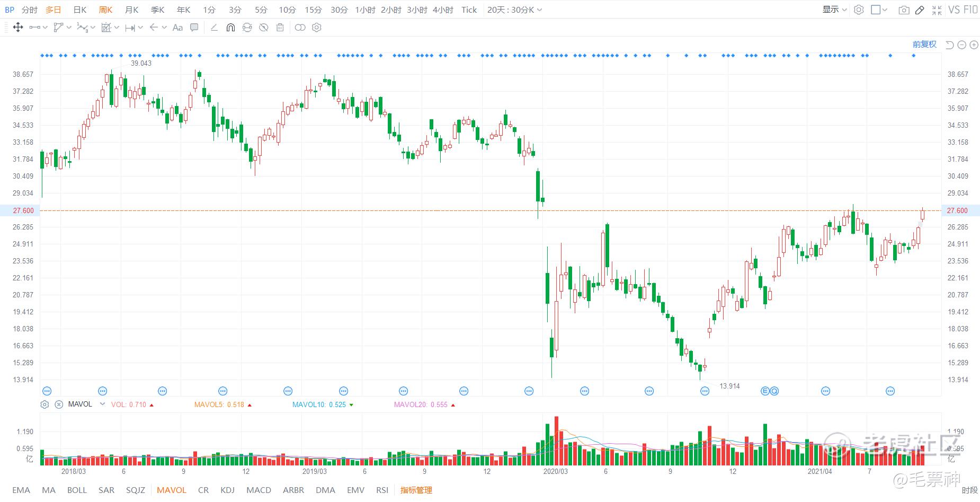Toggle the RSI sub-chart indicator
Viewport: 980px width, 502px height.
click(382, 490)
